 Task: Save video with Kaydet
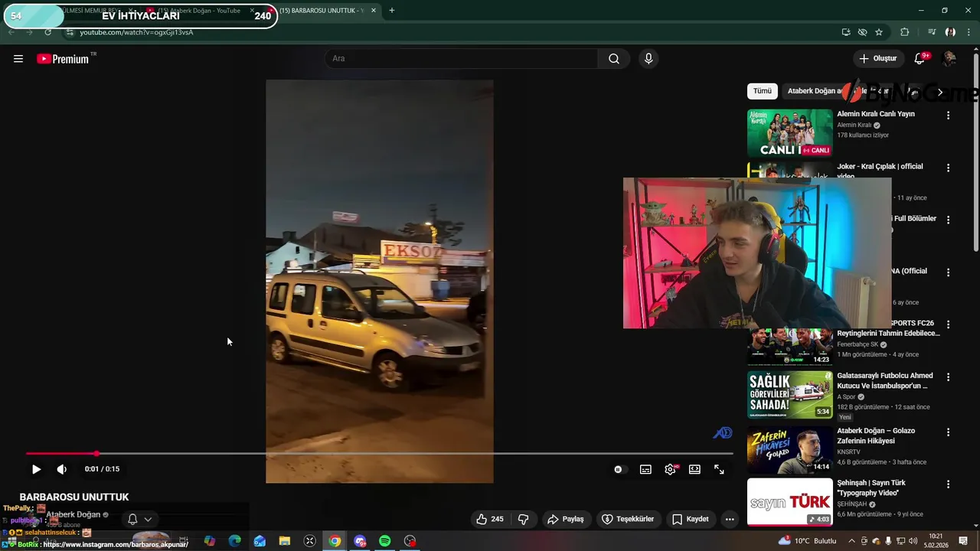[691, 519]
